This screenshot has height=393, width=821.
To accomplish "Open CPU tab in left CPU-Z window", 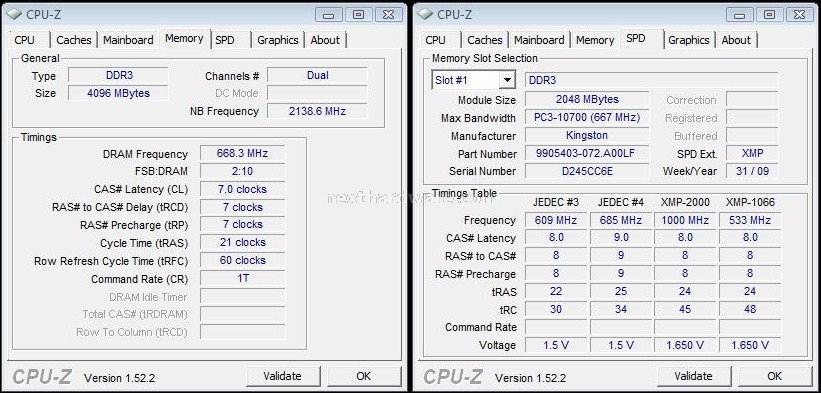I will (25, 40).
